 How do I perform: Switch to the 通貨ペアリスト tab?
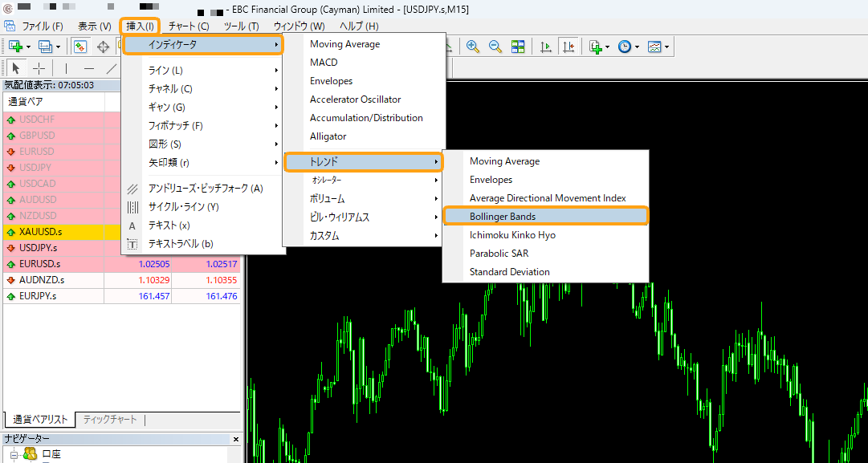click(40, 420)
